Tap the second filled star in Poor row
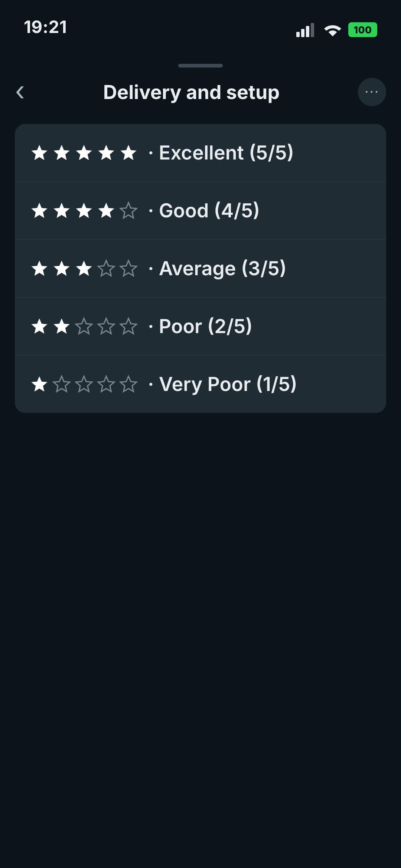Image resolution: width=401 pixels, height=868 pixels. pos(62,326)
